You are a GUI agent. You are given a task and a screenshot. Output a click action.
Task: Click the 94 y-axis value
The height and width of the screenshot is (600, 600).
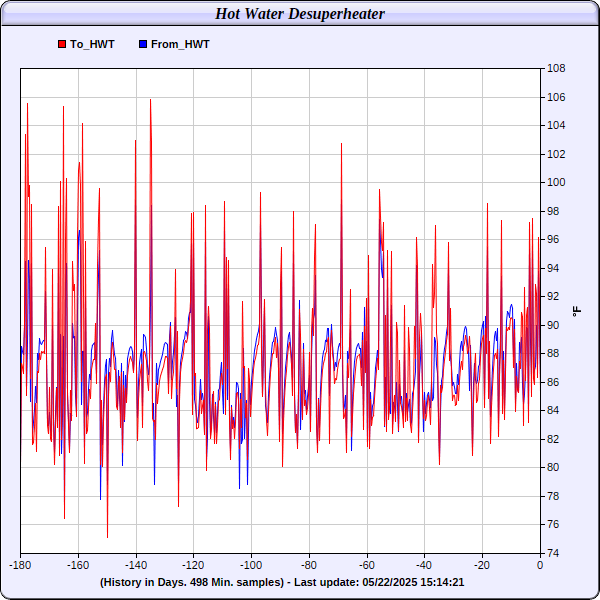pos(554,268)
